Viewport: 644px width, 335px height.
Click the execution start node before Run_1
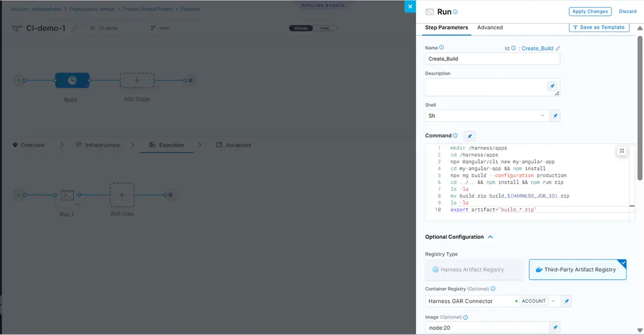19,195
